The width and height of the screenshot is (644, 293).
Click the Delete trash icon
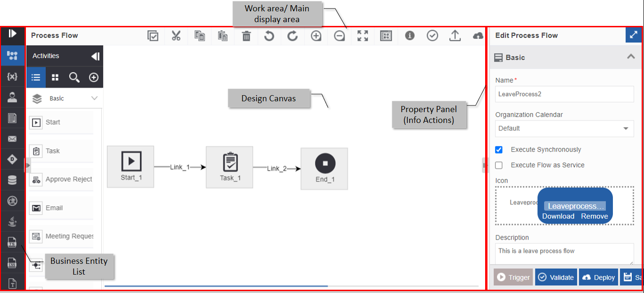pos(247,36)
